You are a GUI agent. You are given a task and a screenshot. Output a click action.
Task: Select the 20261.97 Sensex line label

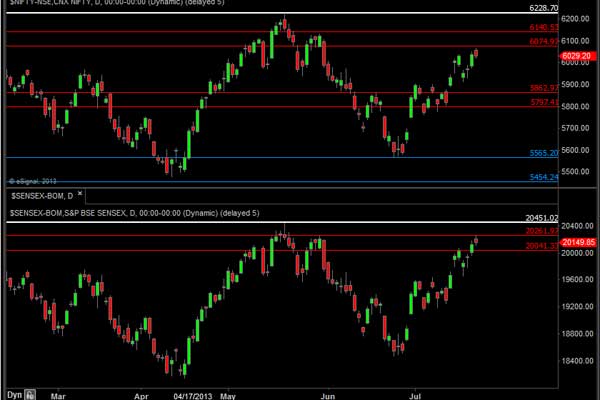coord(542,230)
